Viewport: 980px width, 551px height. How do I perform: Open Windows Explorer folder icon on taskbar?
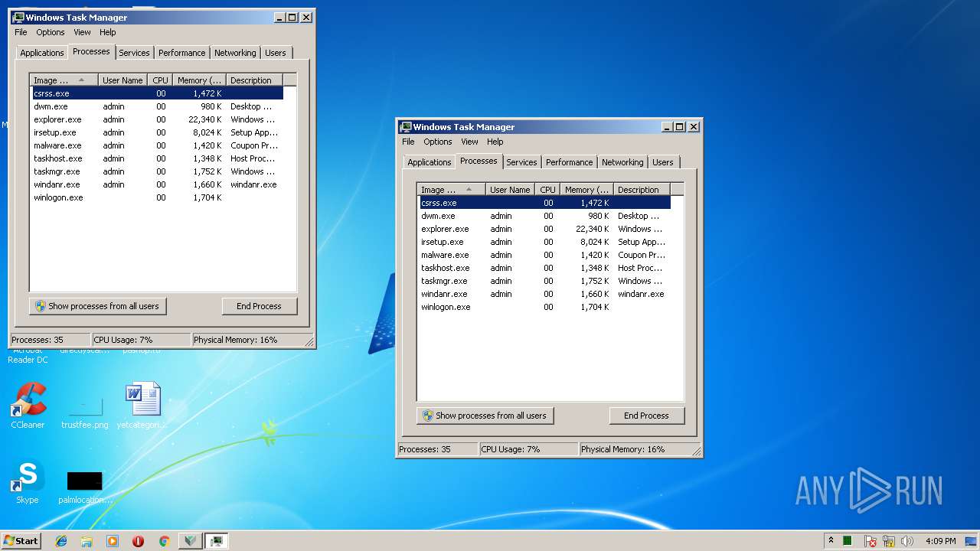87,541
